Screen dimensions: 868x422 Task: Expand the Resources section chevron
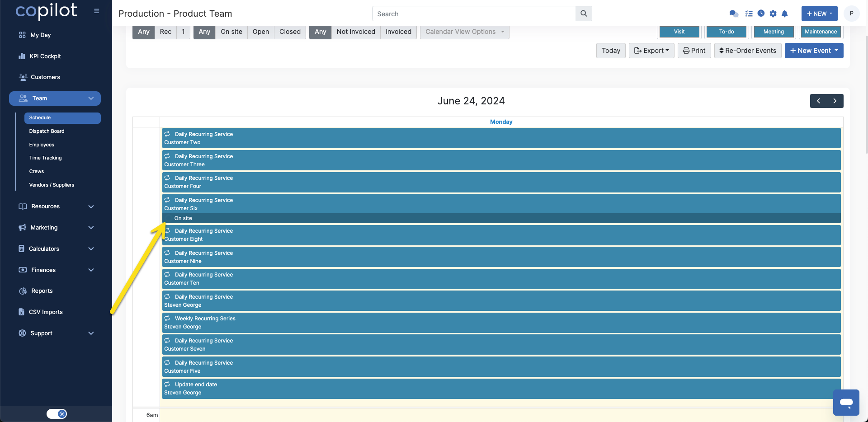[x=91, y=206]
